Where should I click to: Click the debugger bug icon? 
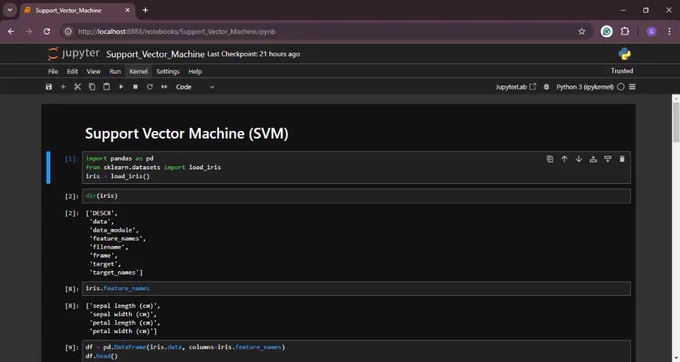tap(546, 87)
